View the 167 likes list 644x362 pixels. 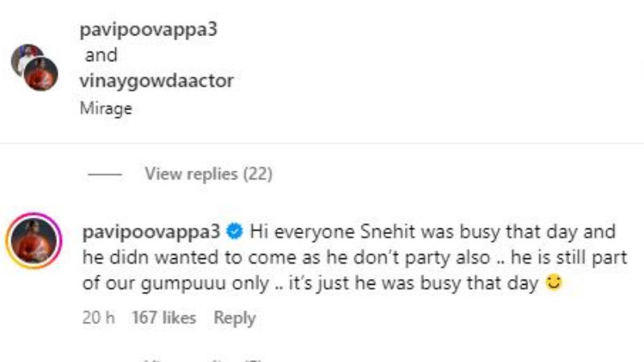click(164, 318)
